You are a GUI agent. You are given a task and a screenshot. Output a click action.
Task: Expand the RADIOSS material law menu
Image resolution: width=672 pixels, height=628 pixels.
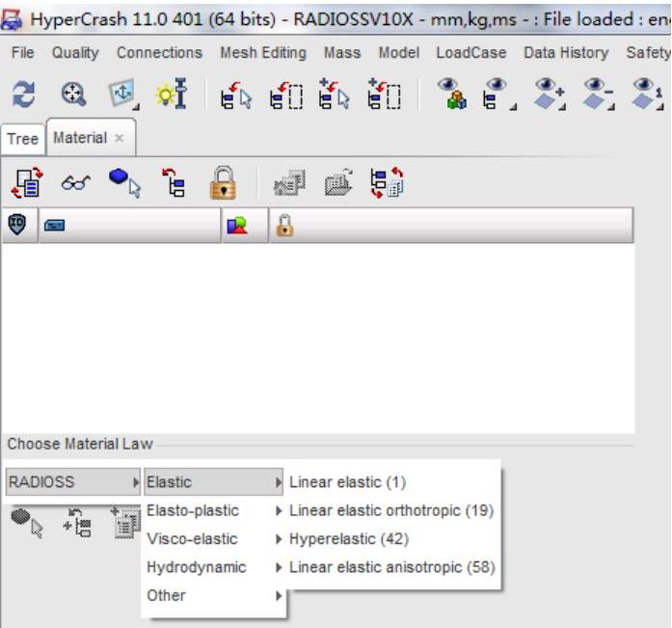pos(73,482)
